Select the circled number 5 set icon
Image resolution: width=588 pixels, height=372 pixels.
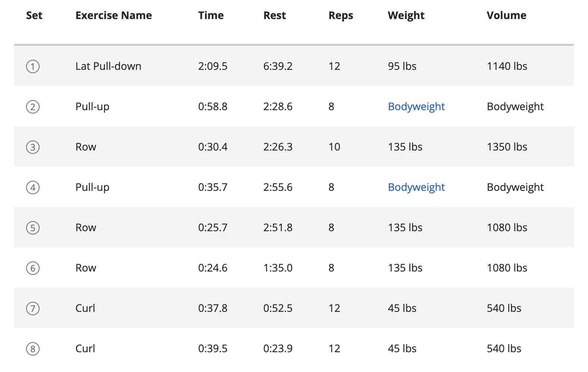point(33,228)
